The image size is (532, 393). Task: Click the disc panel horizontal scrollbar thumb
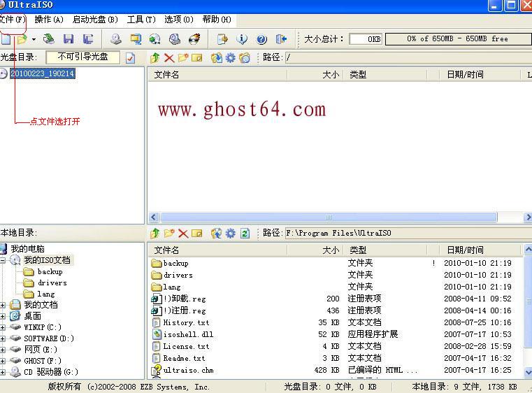(x=329, y=217)
